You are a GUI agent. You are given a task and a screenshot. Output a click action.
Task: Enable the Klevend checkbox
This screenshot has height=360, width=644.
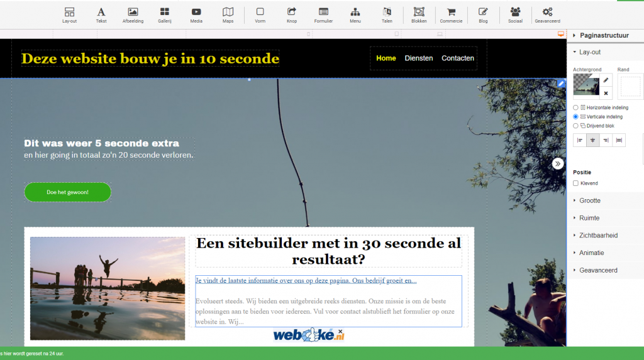576,183
